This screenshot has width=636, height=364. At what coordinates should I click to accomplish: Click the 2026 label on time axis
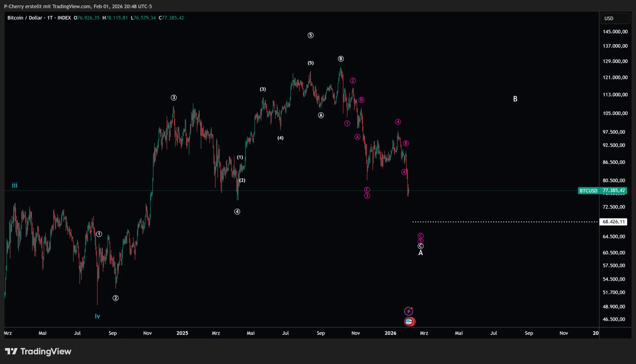coord(390,333)
